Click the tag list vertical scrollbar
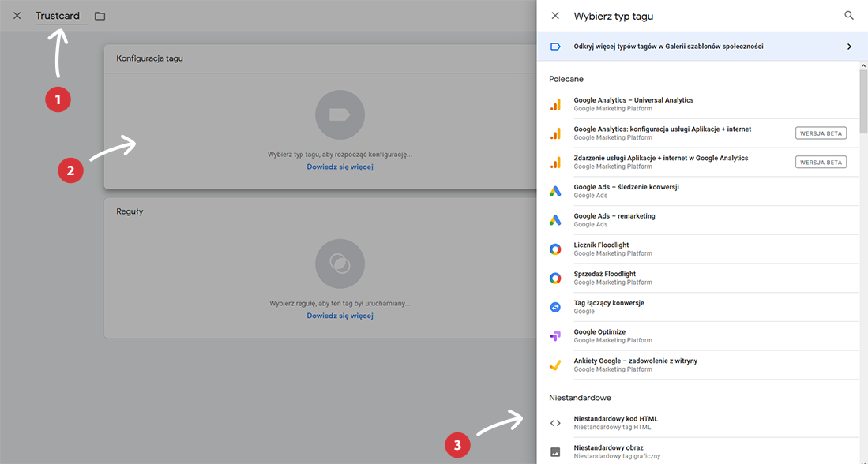Image resolution: width=868 pixels, height=464 pixels. tap(863, 101)
